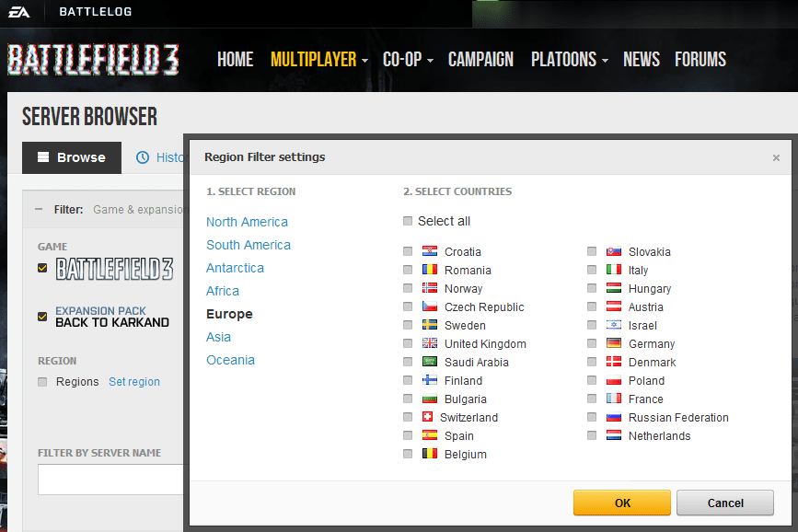The width and height of the screenshot is (798, 532).
Task: Click the EA logo icon
Action: pos(18,12)
